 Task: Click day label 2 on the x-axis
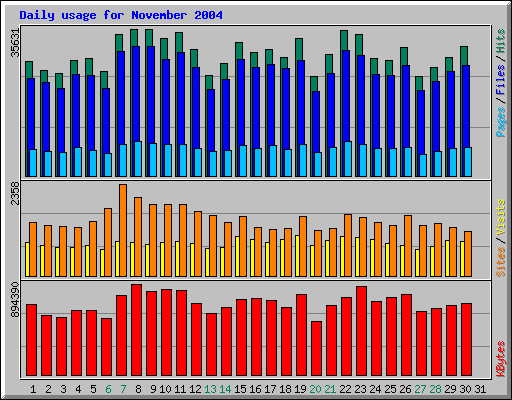(48, 389)
